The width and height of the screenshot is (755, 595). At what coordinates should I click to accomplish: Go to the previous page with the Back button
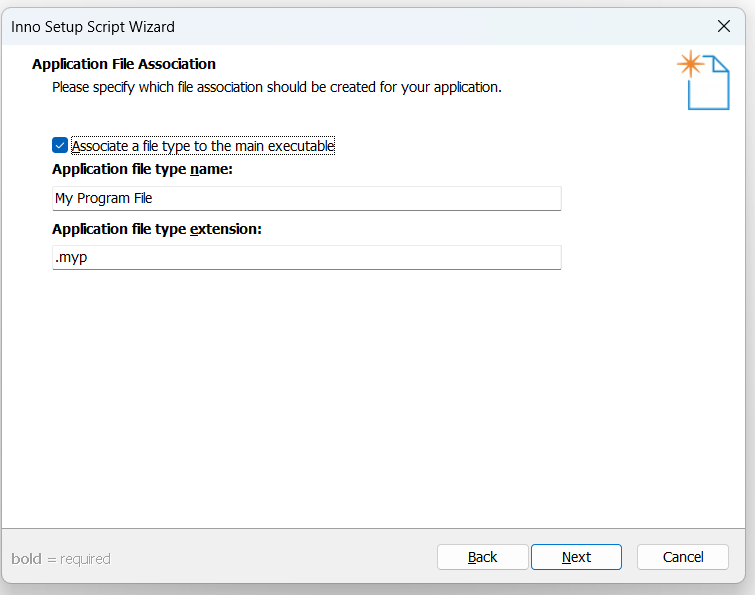(x=482, y=557)
